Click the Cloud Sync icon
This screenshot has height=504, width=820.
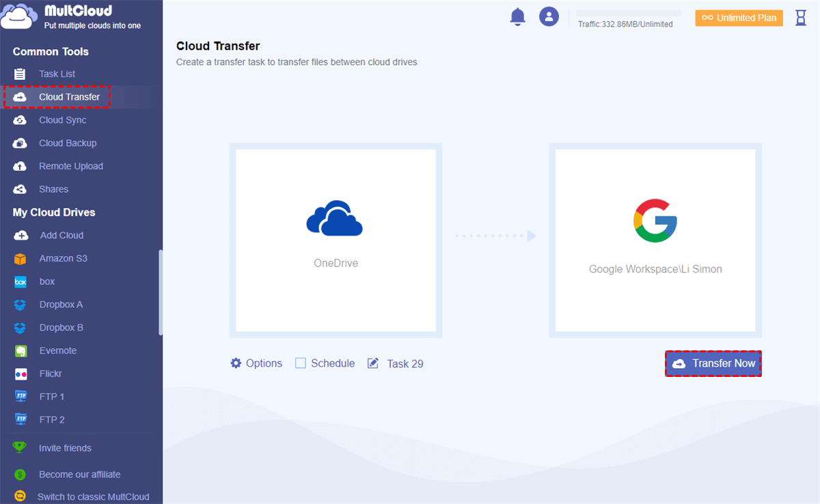pyautogui.click(x=20, y=120)
